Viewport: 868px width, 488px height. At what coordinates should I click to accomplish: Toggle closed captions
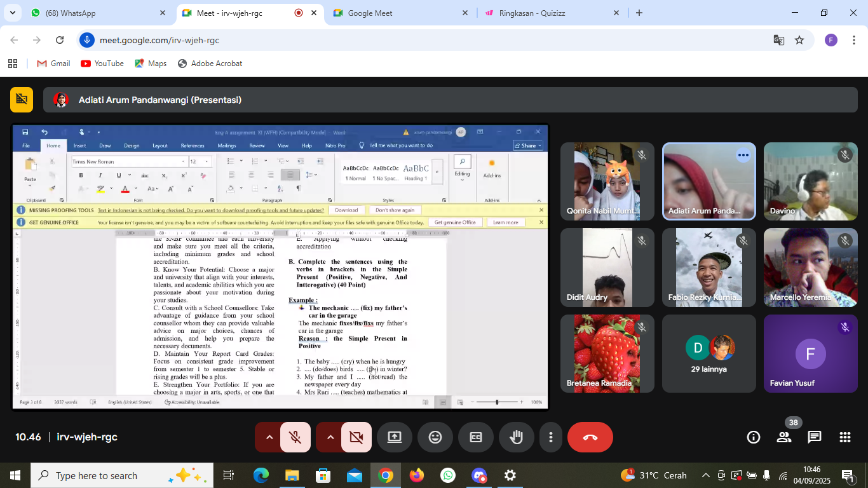(475, 437)
